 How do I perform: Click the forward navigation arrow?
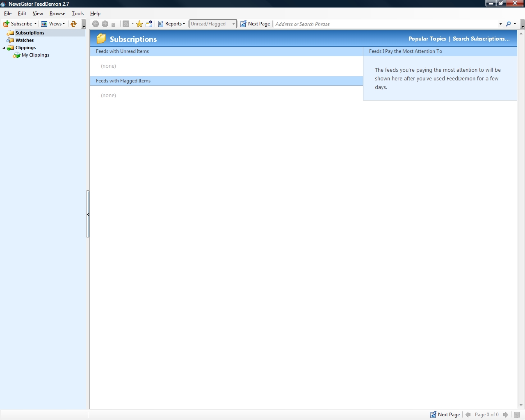pos(105,24)
